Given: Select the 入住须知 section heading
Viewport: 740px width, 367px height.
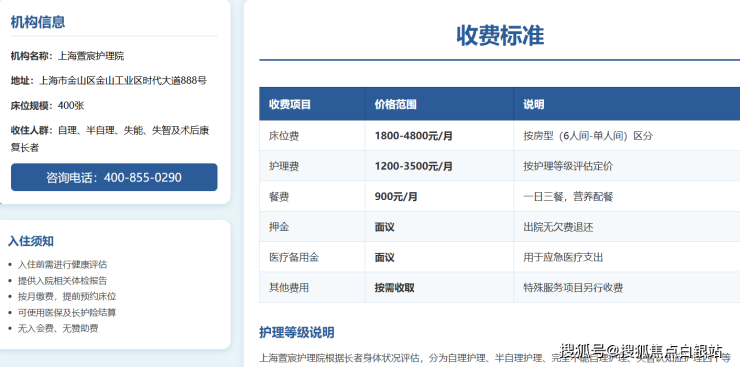Looking at the screenshot, I should 31,241.
